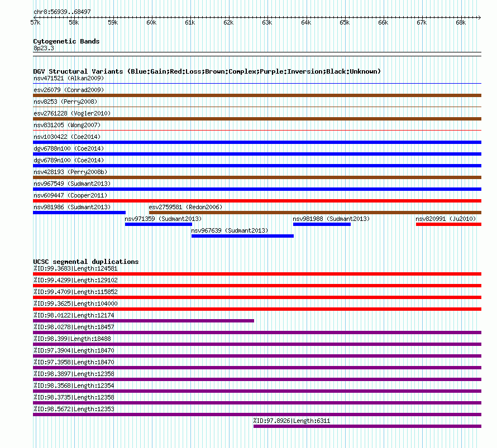Open duplication %ID:98.3735|Length:12358
This screenshot has width=497, height=448.
(74, 397)
